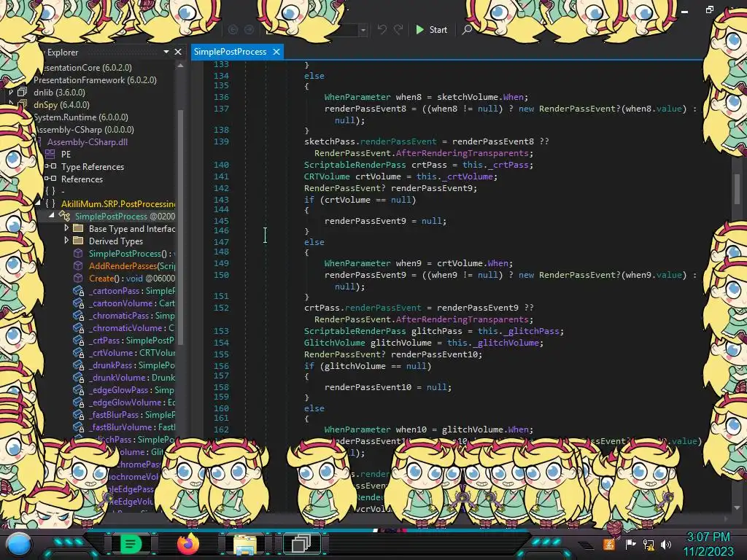Click the Start button label

pyautogui.click(x=438, y=29)
